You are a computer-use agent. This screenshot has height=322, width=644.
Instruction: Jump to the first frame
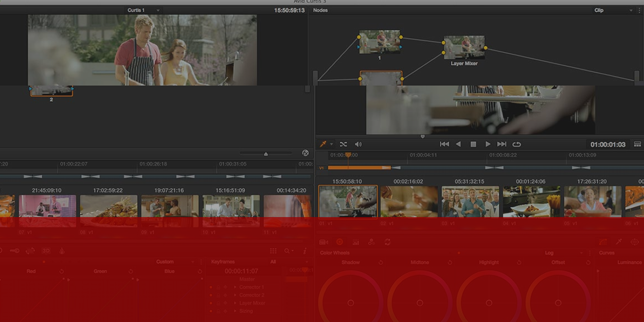tap(444, 144)
